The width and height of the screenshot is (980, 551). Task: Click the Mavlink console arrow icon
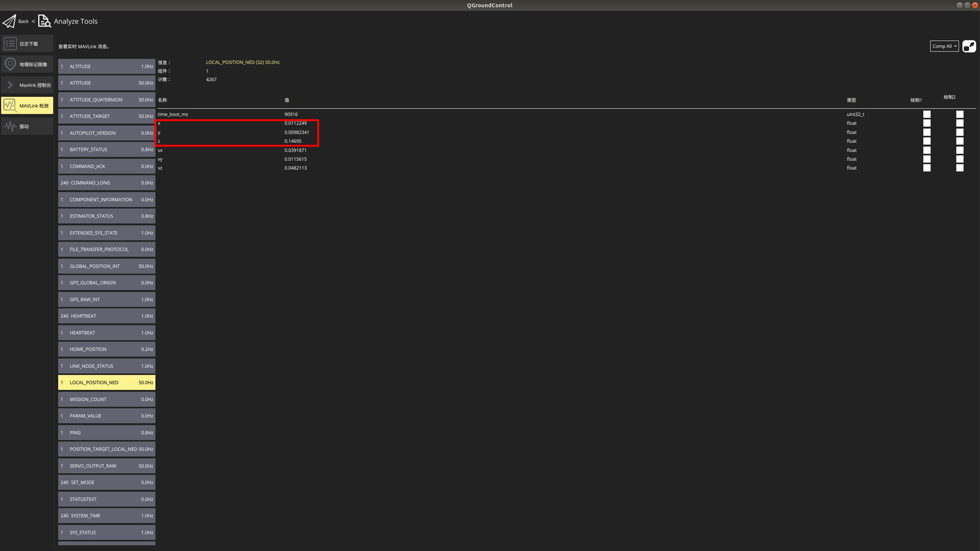(10, 85)
